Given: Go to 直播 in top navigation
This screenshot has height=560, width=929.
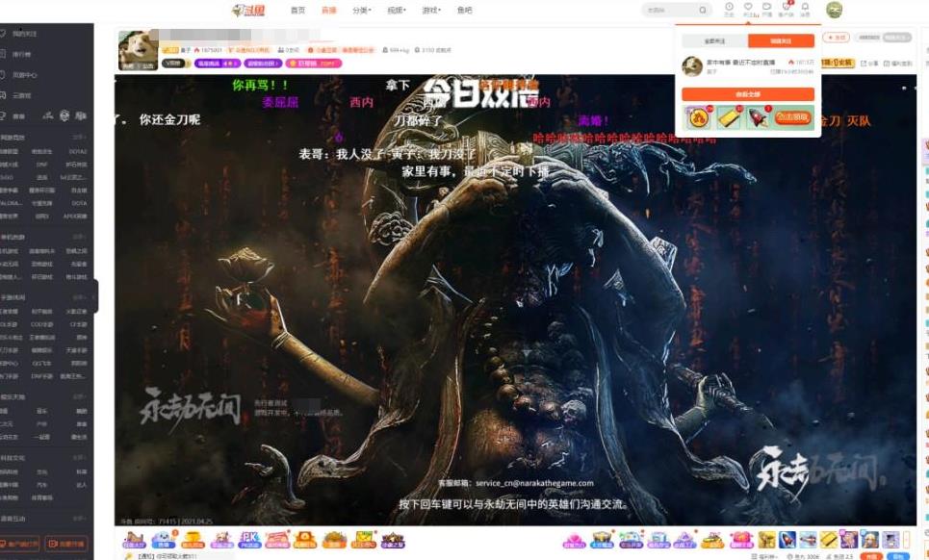Looking at the screenshot, I should point(329,10).
